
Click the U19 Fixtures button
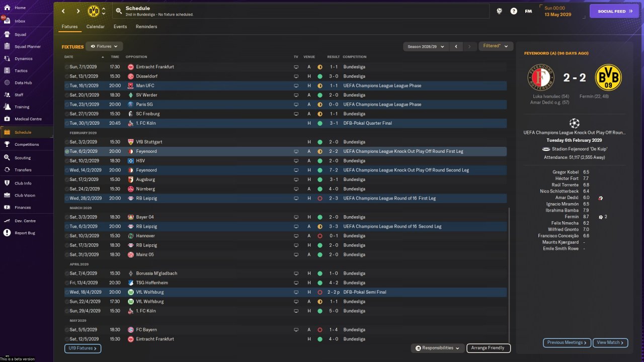coord(83,348)
